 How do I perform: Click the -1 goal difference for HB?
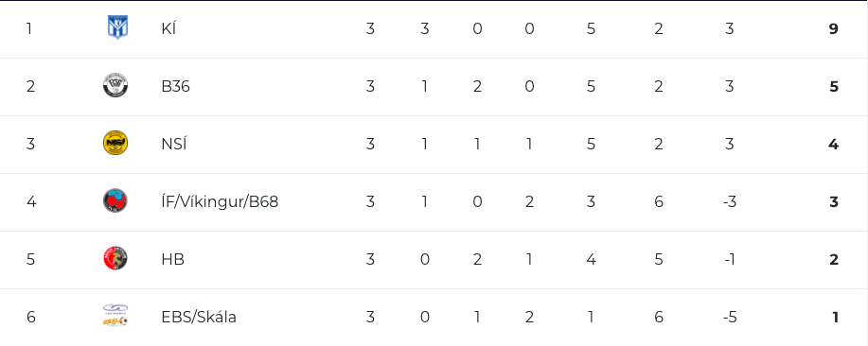tap(730, 259)
